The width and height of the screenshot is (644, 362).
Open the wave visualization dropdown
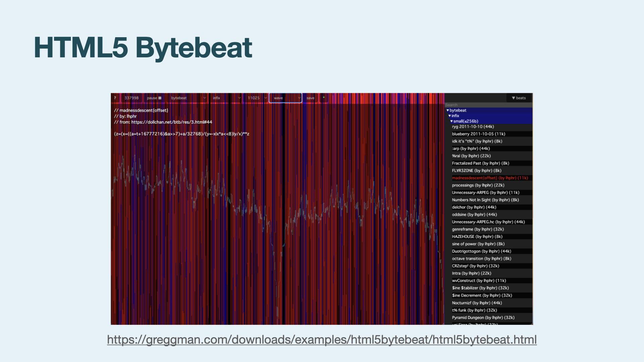point(285,98)
